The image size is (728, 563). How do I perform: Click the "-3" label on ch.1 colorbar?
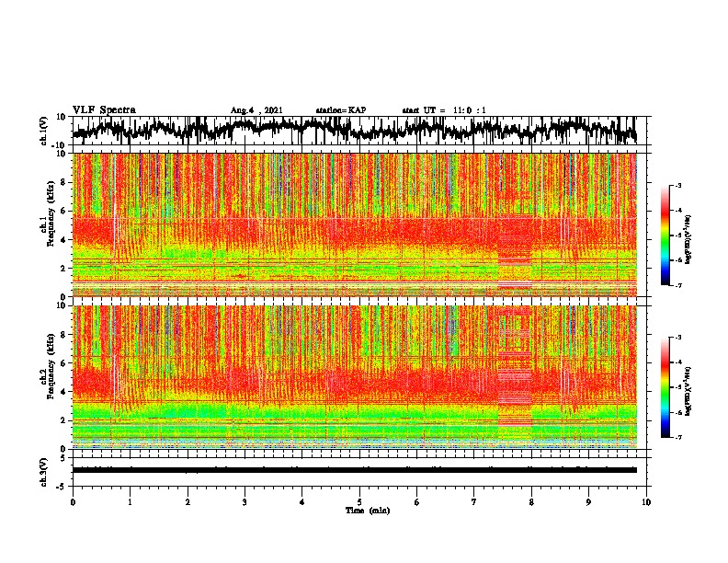(678, 186)
